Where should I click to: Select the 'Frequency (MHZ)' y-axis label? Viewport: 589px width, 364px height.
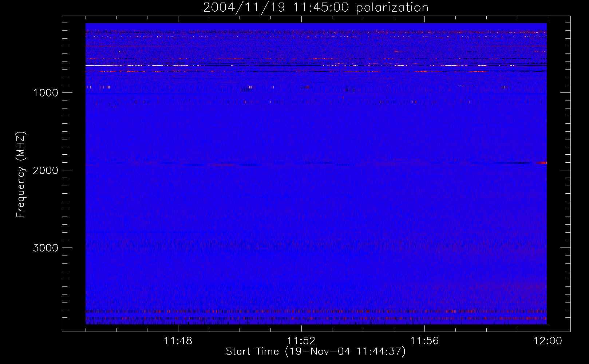coord(21,175)
